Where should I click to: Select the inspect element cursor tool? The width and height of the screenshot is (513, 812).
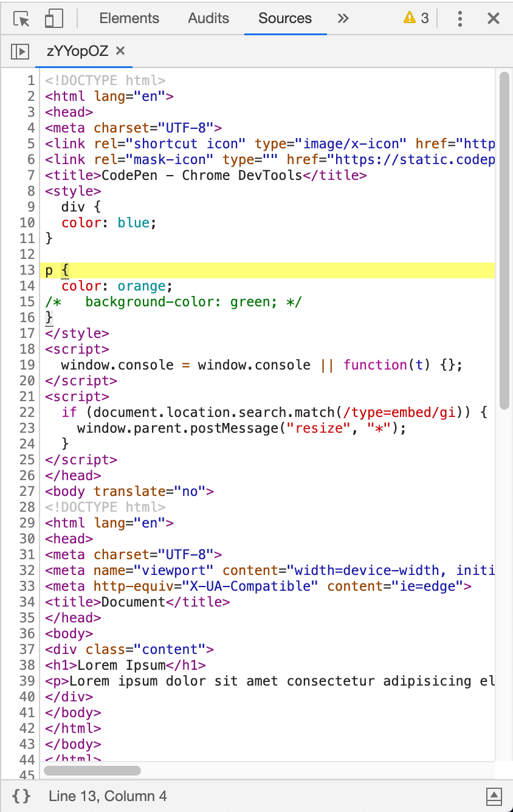coord(20,18)
